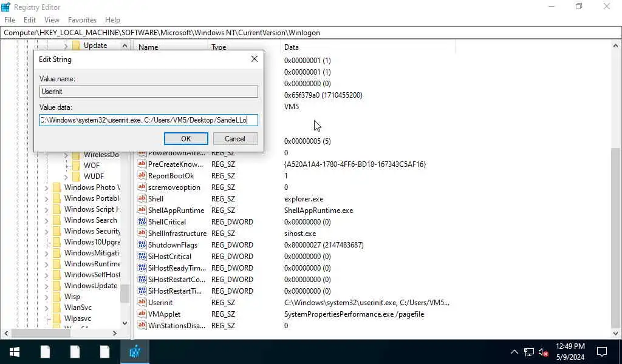Click the tree pane vertical scrollbar thumb

click(125, 294)
